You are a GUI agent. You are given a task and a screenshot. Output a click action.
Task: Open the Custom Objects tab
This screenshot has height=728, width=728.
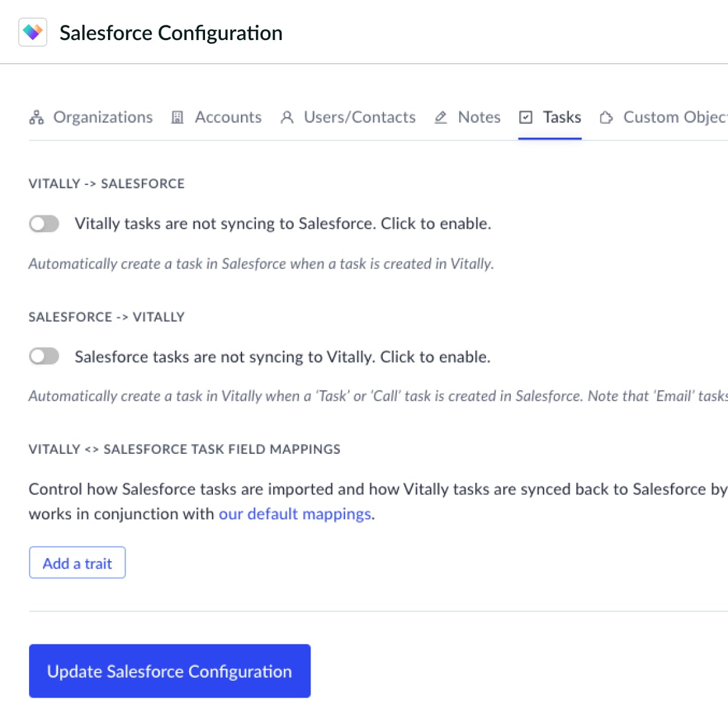tap(664, 117)
